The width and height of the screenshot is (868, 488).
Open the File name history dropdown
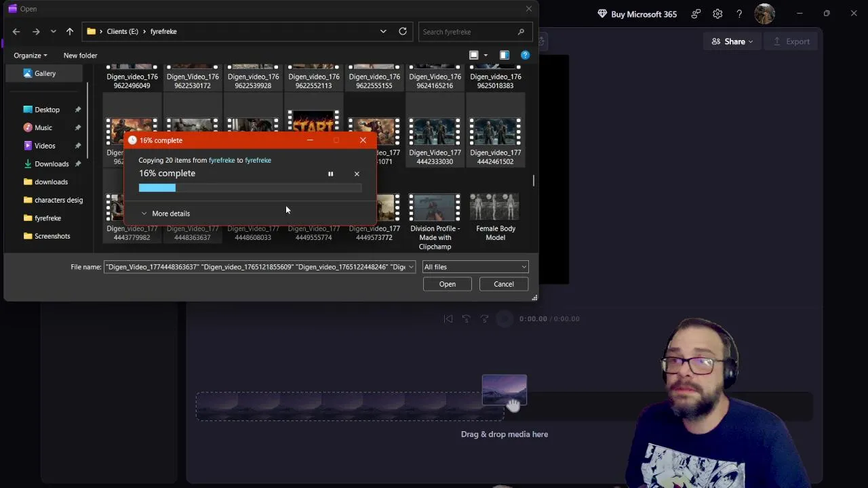(x=410, y=267)
